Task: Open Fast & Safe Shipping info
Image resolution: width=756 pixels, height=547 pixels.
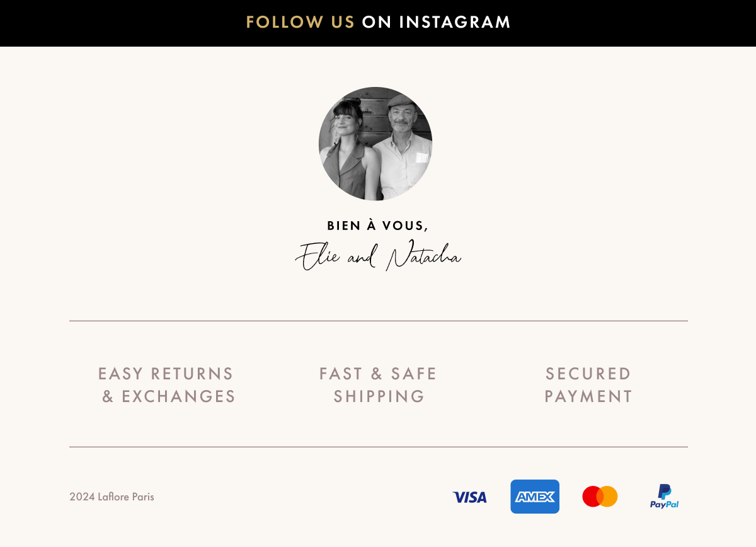Action: coord(378,385)
